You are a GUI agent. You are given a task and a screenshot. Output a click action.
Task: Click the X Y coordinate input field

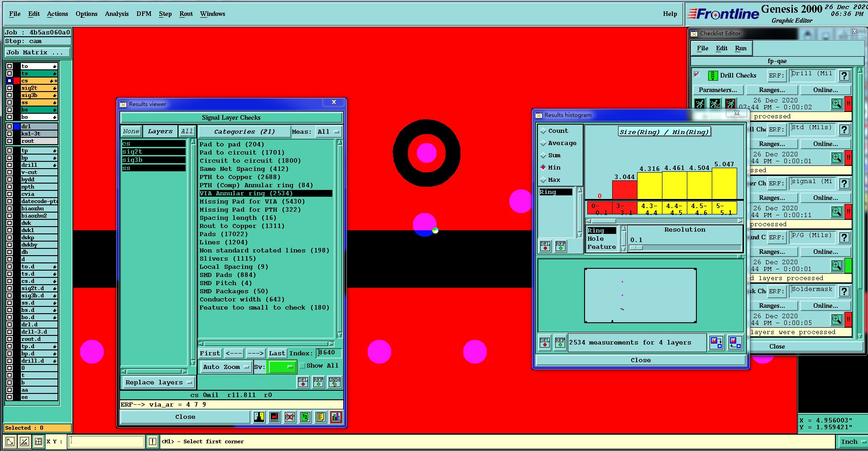pyautogui.click(x=106, y=441)
